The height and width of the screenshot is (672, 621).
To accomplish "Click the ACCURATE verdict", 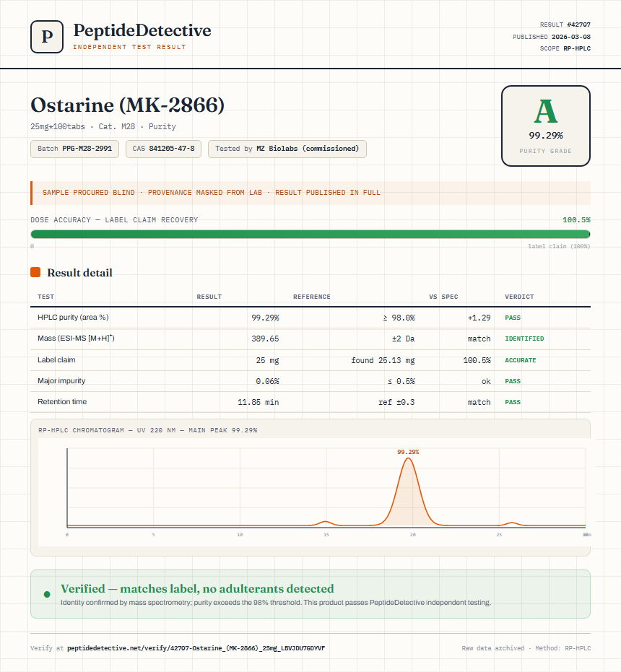I will pos(520,360).
